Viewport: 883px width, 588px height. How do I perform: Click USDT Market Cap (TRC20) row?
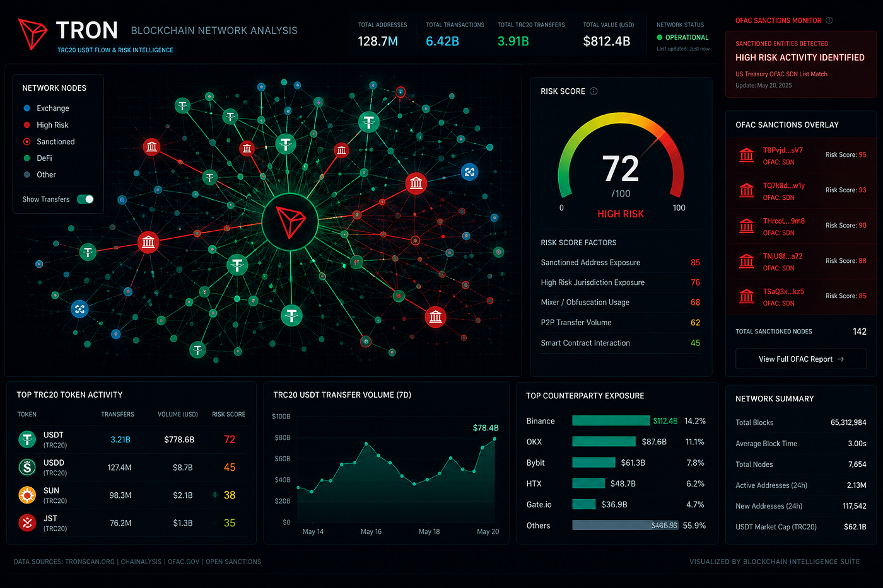click(801, 527)
